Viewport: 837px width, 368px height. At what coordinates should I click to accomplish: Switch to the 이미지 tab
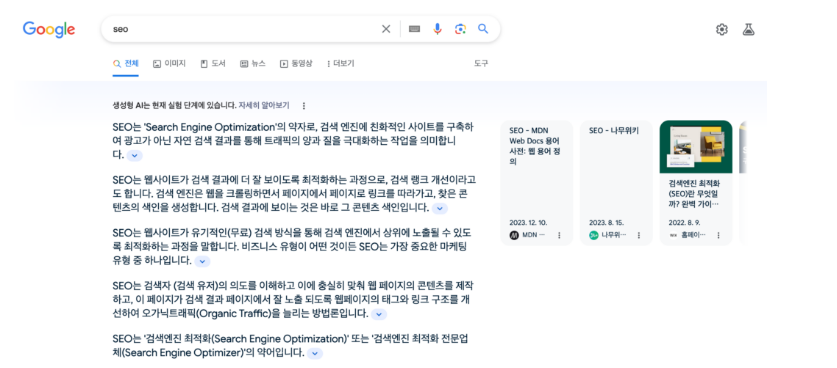pyautogui.click(x=169, y=64)
